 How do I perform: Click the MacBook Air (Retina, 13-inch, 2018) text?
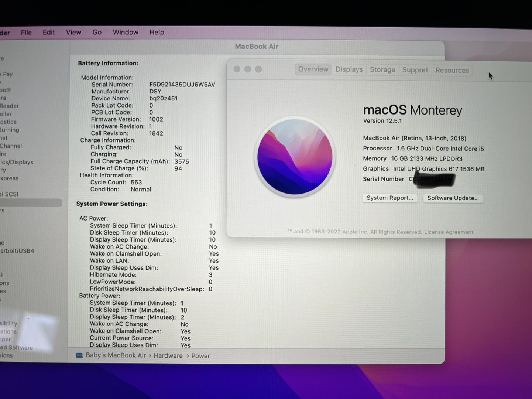415,138
